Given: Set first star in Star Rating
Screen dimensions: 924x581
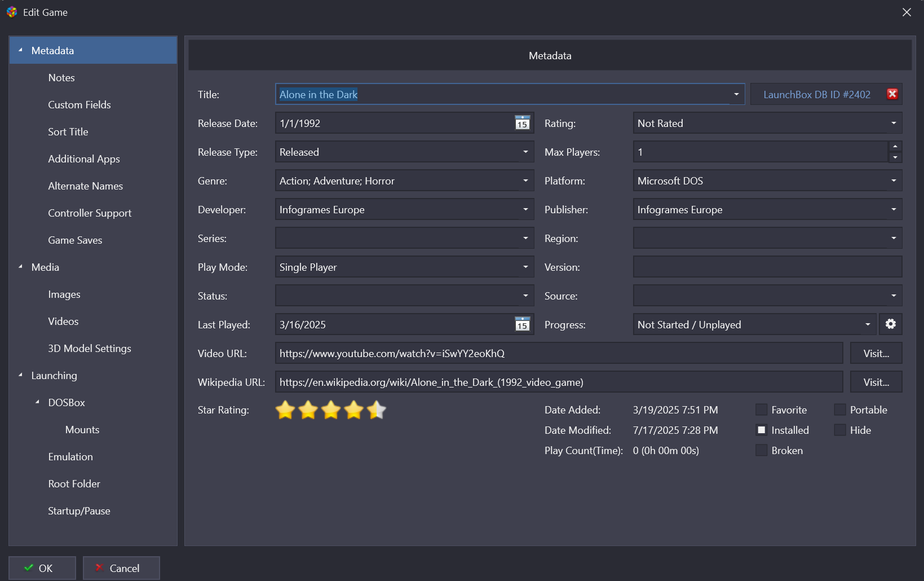Looking at the screenshot, I should [x=285, y=410].
